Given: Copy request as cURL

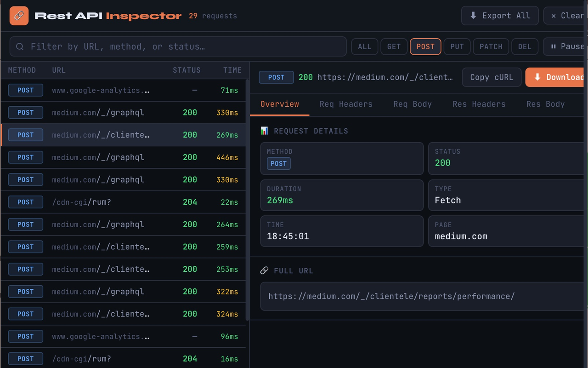Looking at the screenshot, I should pos(492,77).
